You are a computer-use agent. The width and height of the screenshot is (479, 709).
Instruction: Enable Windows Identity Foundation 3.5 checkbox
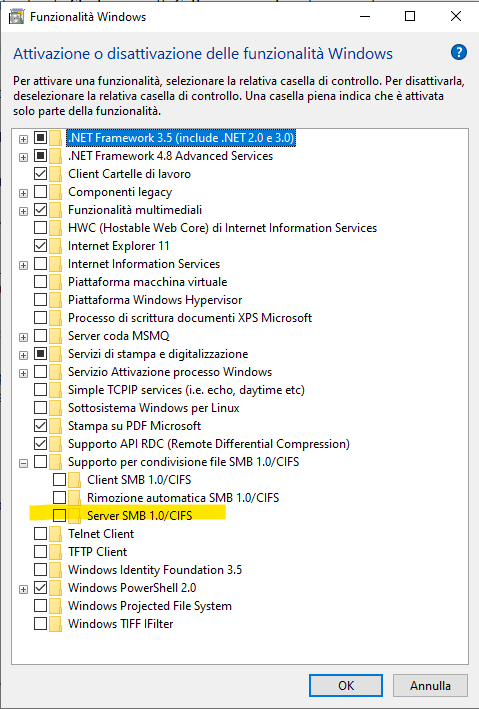pyautogui.click(x=41, y=570)
